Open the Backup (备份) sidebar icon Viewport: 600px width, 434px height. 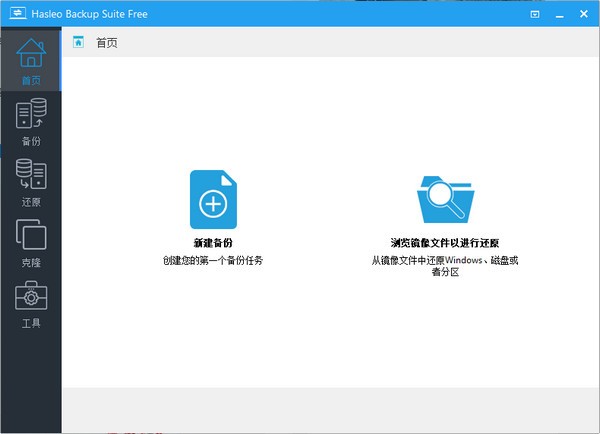[31, 115]
